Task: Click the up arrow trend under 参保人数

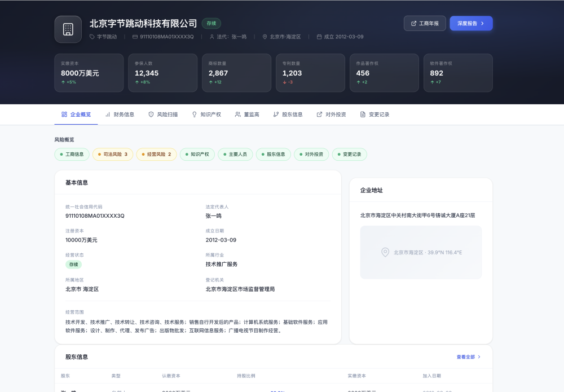Action: [137, 82]
